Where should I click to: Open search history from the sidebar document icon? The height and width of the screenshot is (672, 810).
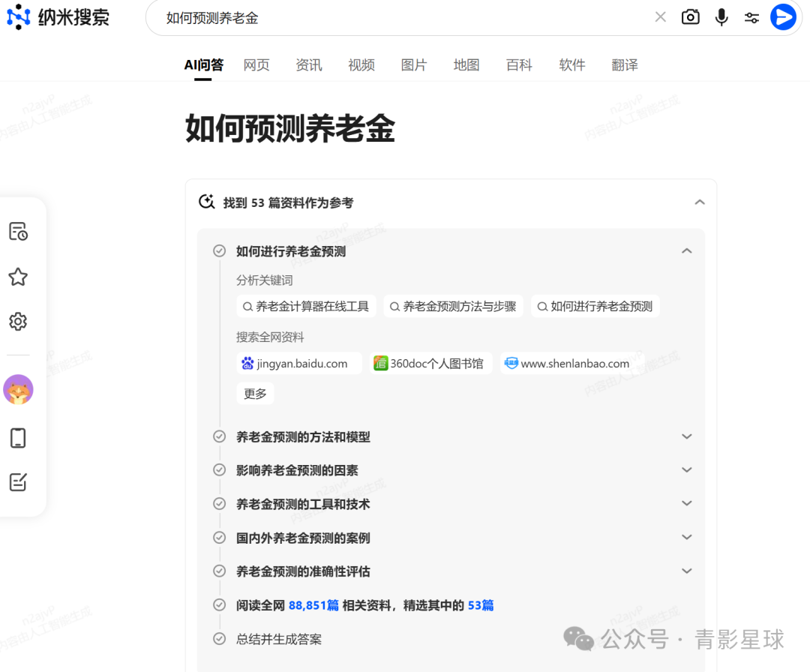click(x=18, y=232)
